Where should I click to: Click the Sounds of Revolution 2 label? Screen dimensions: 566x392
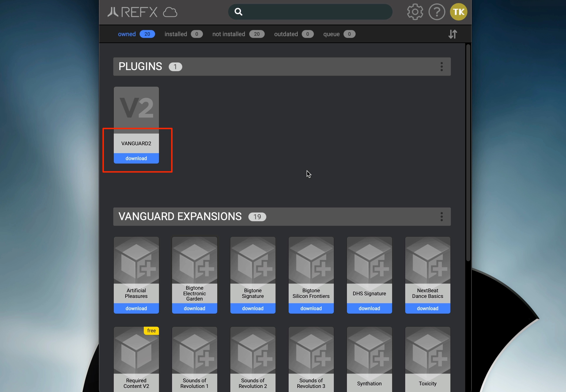[x=253, y=383]
